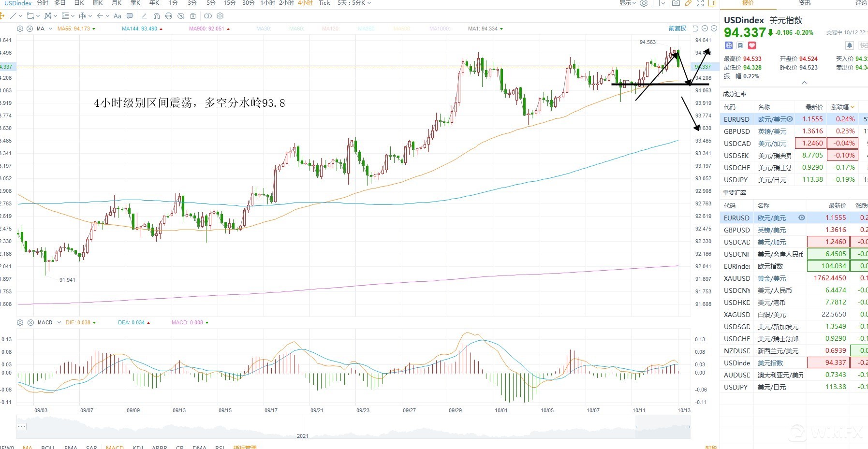The width and height of the screenshot is (868, 449).
Task: Select the 日K timeframe tab
Action: point(79,3)
